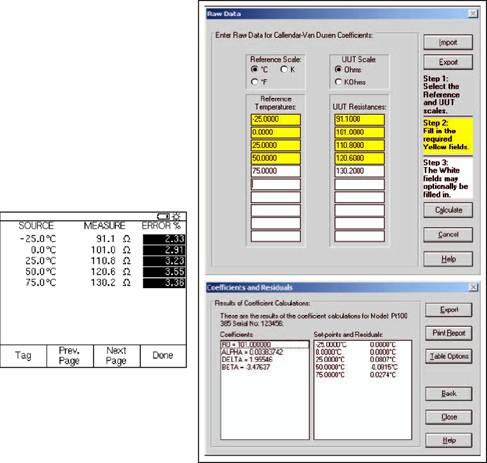The width and height of the screenshot is (487, 463).
Task: Click the Import button in Raw Data
Action: point(448,42)
